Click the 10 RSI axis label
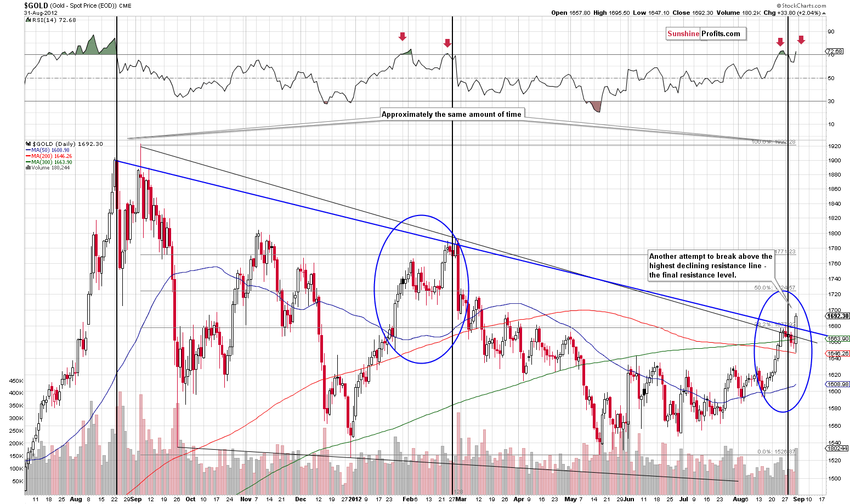This screenshot has width=850, height=504. tap(831, 124)
